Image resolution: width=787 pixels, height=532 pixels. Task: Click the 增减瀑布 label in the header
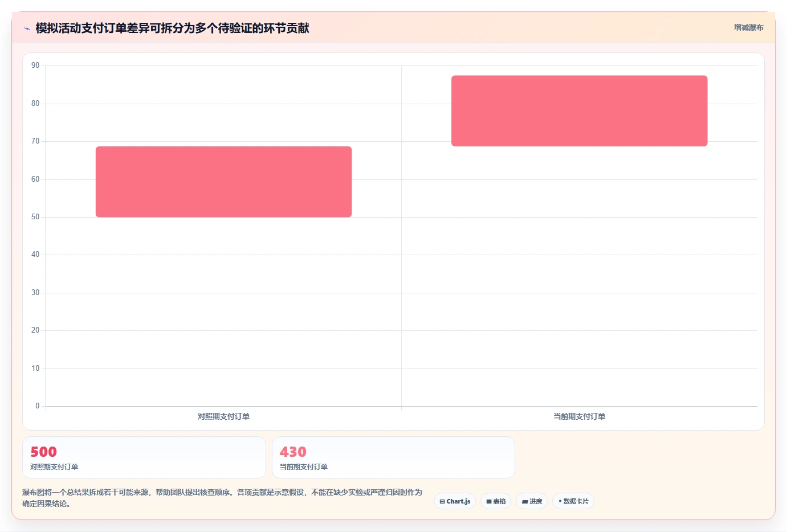pyautogui.click(x=748, y=27)
